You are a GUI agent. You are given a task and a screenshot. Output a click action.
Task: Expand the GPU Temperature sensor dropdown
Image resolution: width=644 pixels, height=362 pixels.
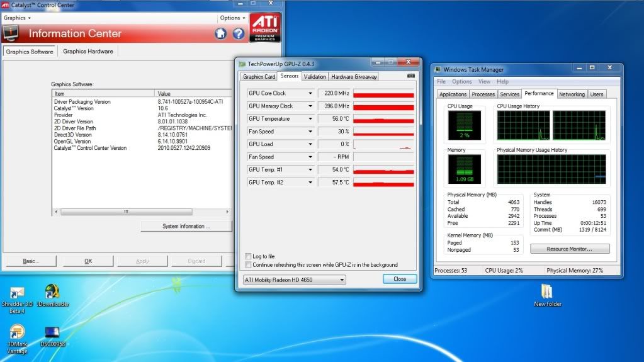point(310,119)
